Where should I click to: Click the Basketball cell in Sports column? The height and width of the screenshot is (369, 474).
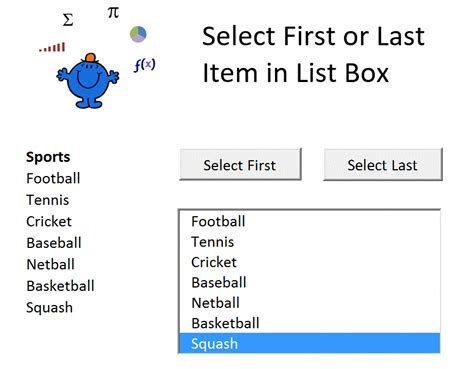coord(60,286)
